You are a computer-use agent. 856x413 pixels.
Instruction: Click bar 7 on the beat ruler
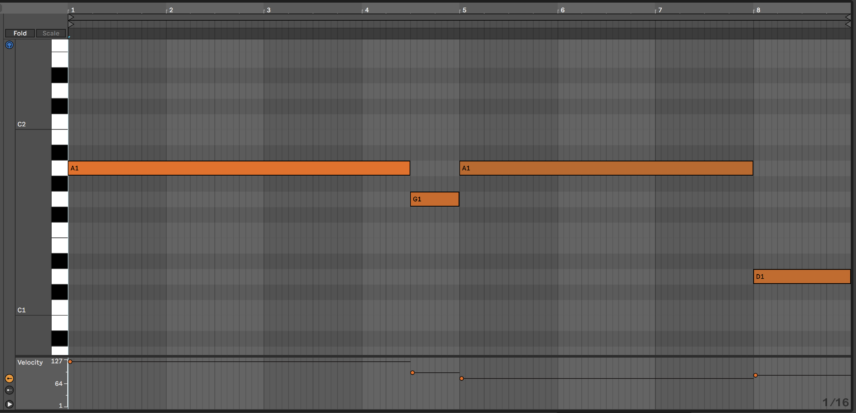tap(660, 10)
